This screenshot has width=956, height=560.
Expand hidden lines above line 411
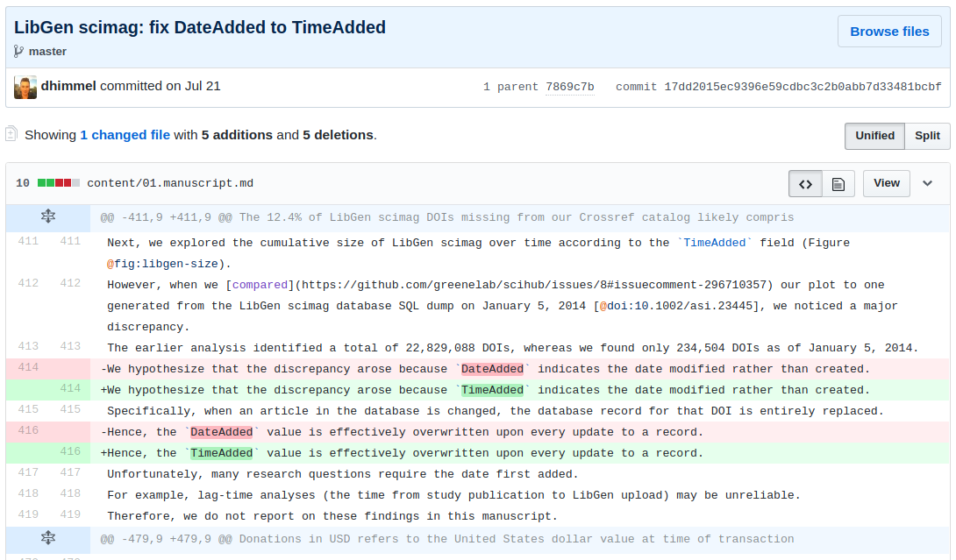(48, 216)
